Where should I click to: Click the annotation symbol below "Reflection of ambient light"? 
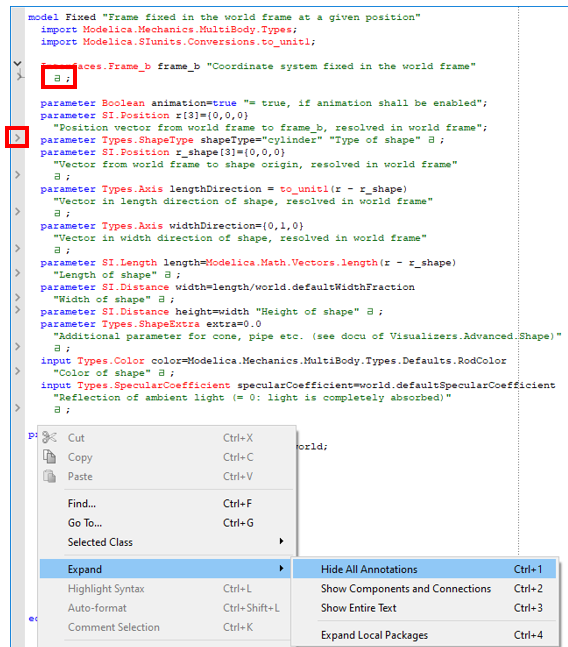pyautogui.click(x=57, y=409)
